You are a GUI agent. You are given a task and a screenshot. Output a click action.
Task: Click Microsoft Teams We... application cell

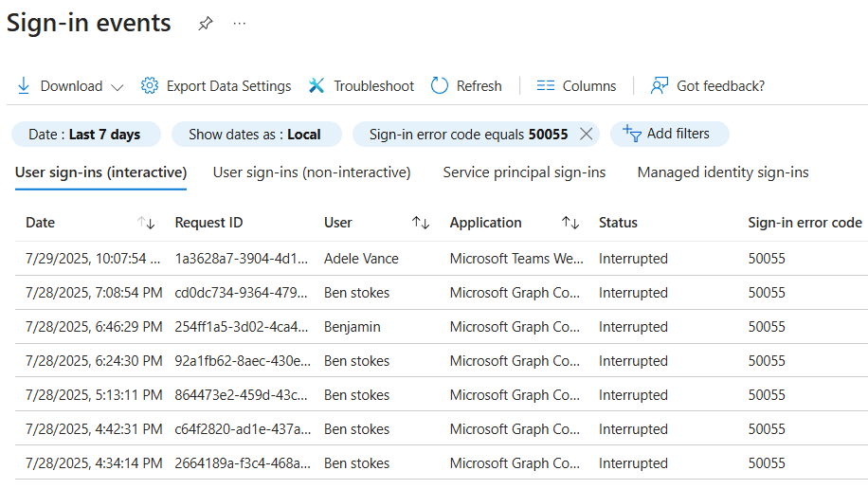(516, 259)
